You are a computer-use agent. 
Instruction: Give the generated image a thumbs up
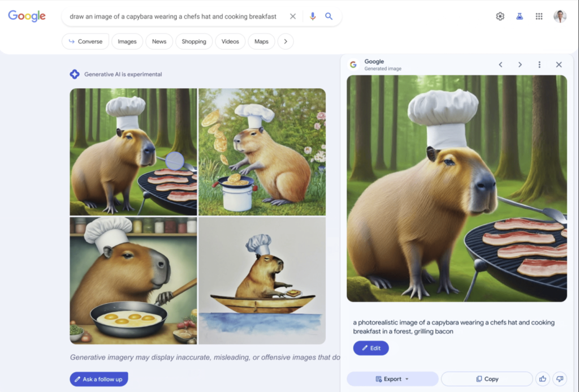(x=542, y=379)
